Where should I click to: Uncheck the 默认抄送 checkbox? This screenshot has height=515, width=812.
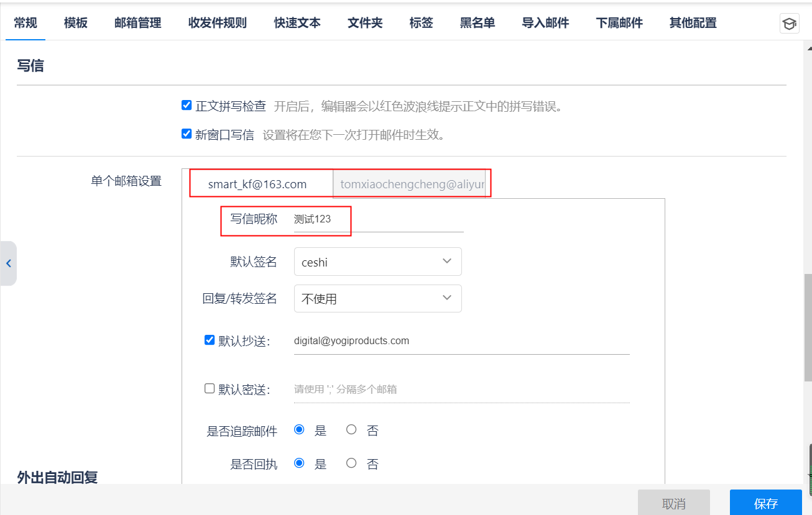pyautogui.click(x=210, y=340)
